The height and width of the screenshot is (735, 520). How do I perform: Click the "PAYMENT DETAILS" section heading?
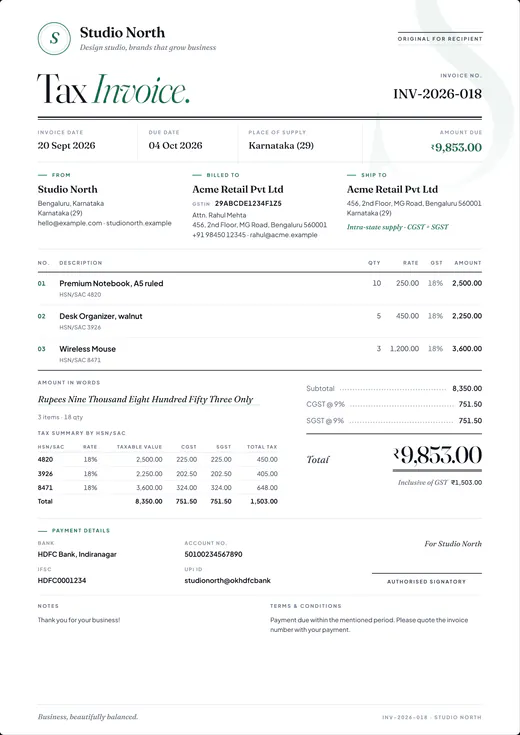[81, 531]
